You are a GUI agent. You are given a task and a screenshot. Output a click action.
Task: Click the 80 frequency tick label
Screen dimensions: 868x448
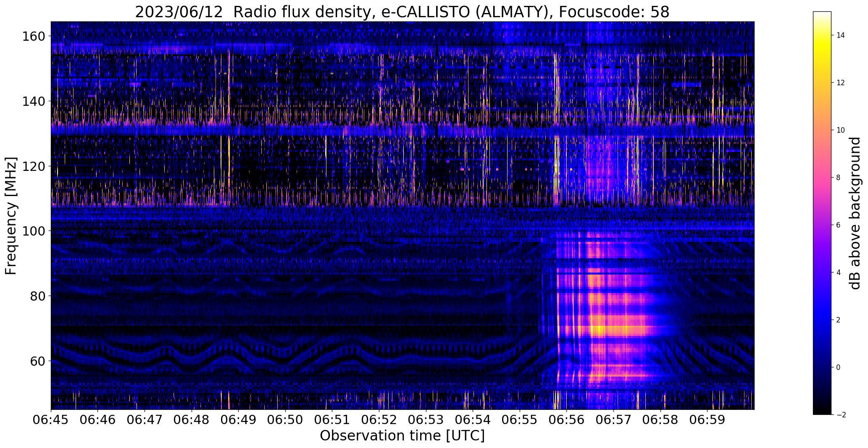[x=37, y=296]
